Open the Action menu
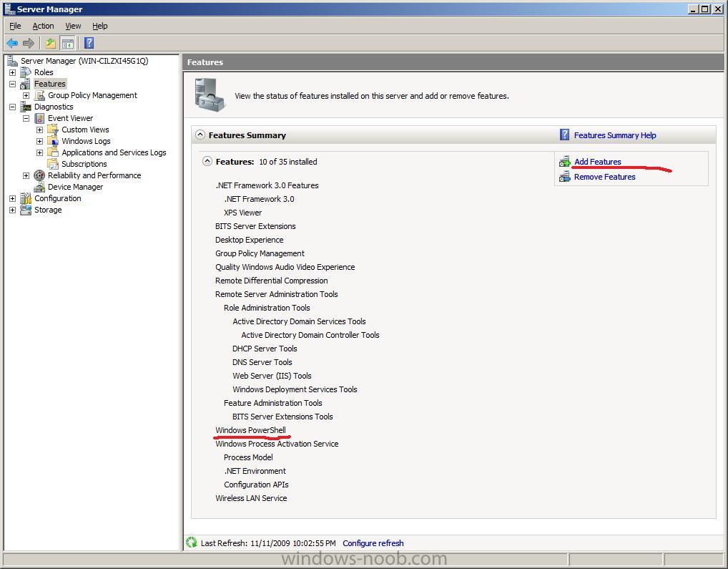The height and width of the screenshot is (569, 728). coord(43,26)
